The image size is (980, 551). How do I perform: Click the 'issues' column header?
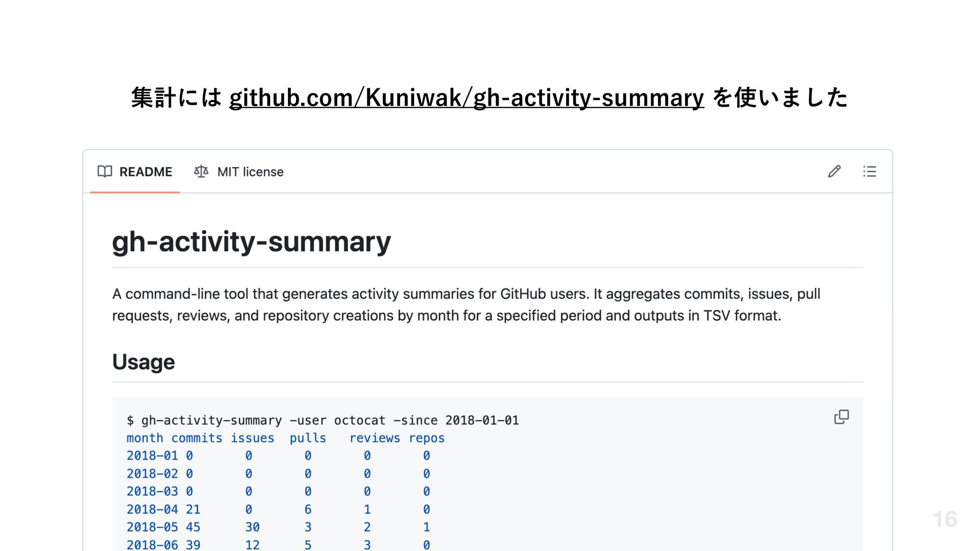click(252, 438)
